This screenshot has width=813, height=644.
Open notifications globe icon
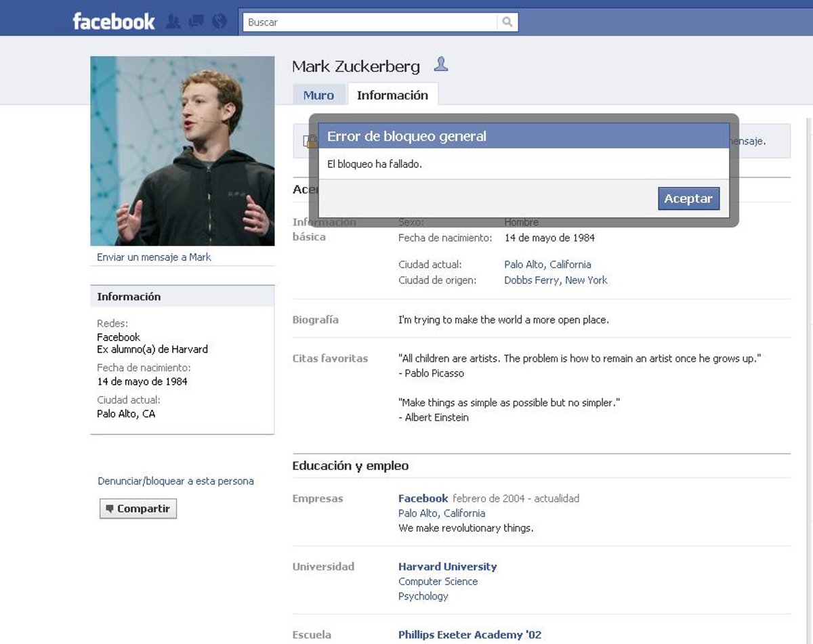(x=219, y=22)
